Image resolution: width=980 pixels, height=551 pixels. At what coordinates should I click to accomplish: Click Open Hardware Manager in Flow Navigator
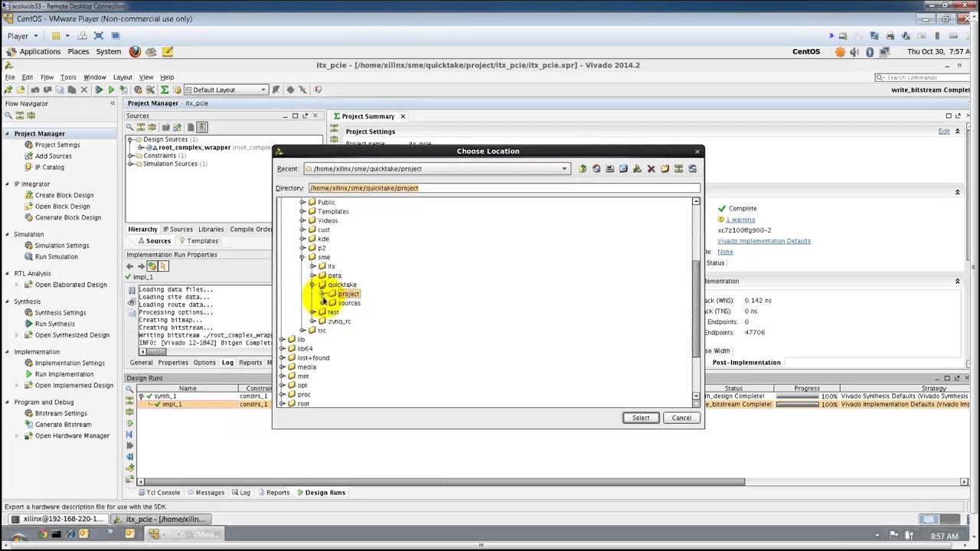72,435
